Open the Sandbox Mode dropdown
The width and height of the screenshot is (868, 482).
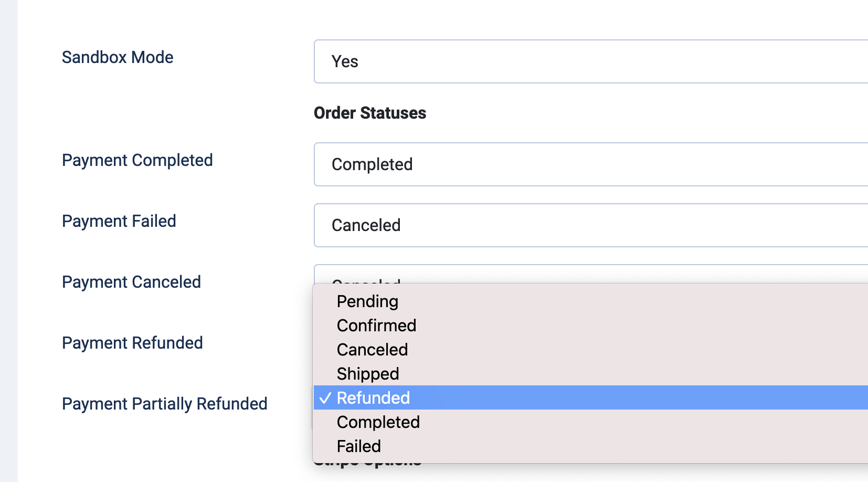click(590, 61)
